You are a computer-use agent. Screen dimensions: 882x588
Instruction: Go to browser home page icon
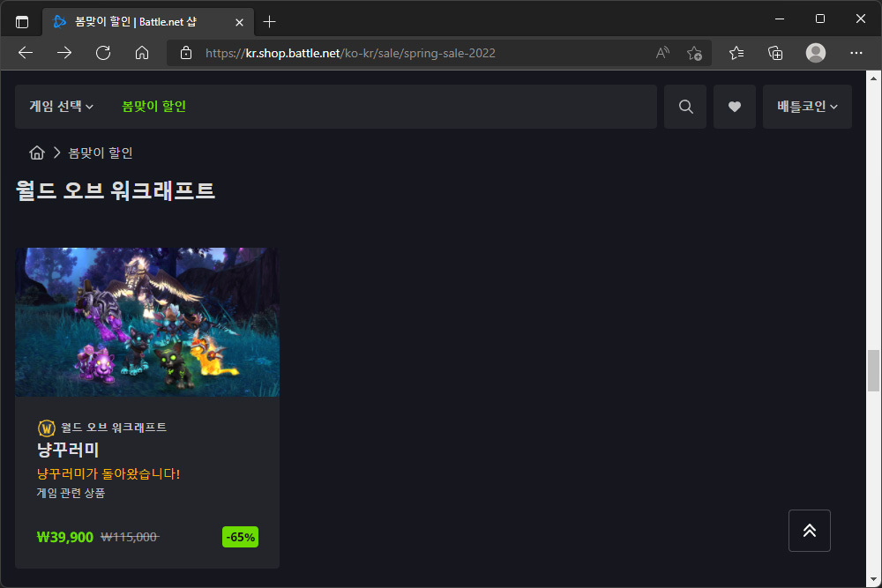[x=142, y=53]
